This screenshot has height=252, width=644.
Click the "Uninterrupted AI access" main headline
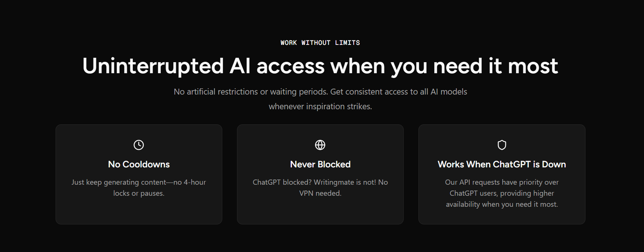point(320,66)
